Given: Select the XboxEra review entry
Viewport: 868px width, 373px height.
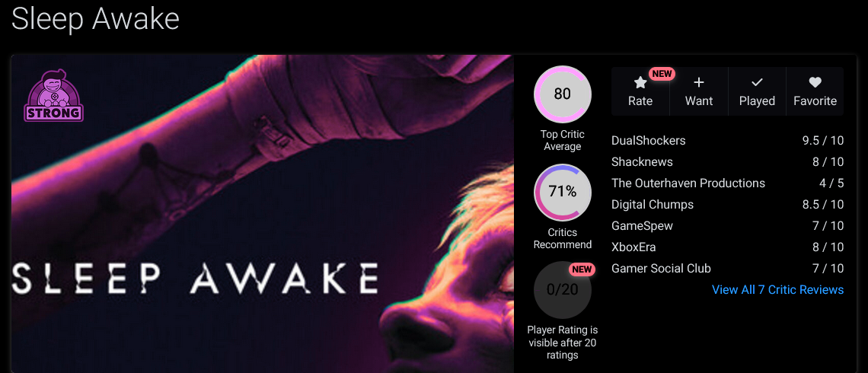Looking at the screenshot, I should [727, 247].
